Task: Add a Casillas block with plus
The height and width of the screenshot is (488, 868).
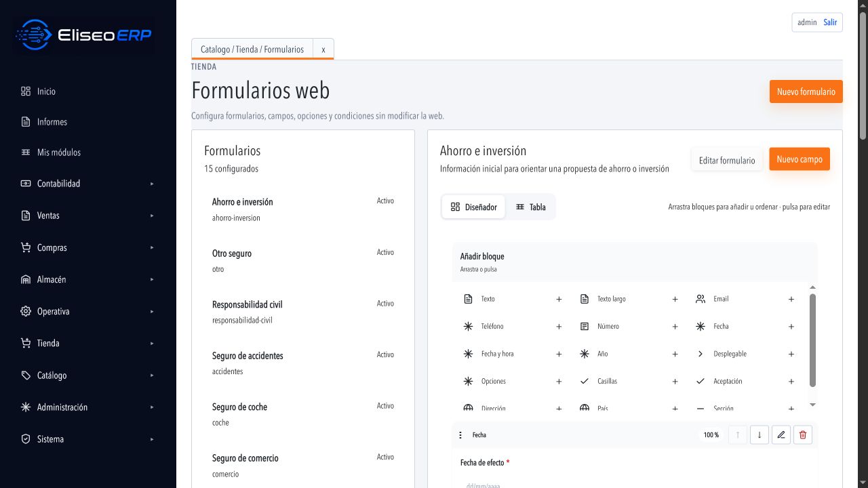Action: click(x=675, y=382)
